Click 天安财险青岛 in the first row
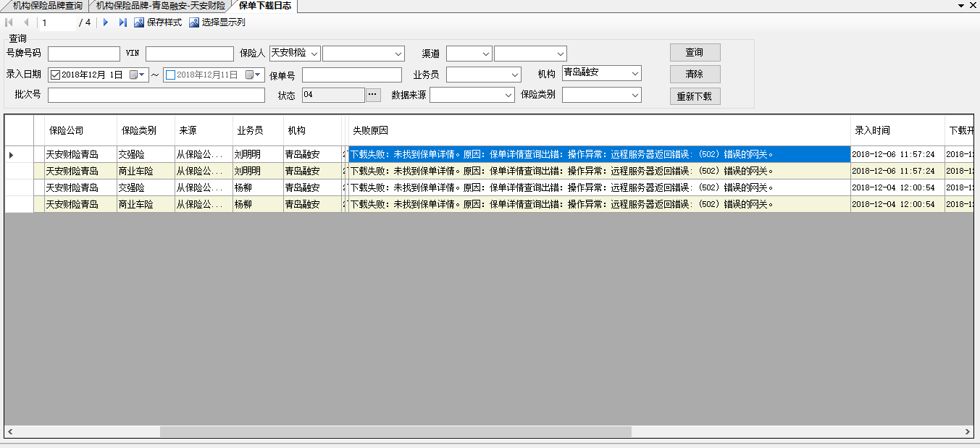 click(x=80, y=155)
